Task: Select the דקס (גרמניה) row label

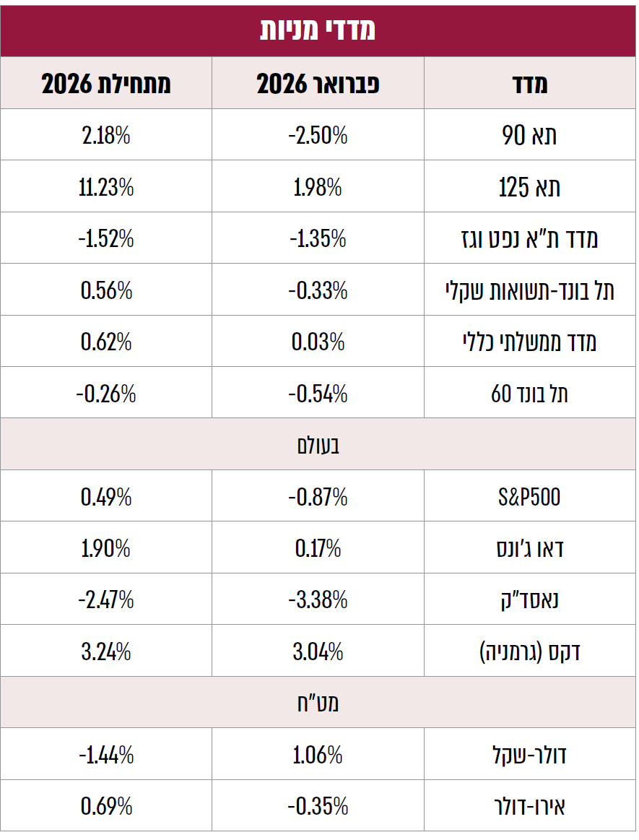Action: (x=530, y=652)
